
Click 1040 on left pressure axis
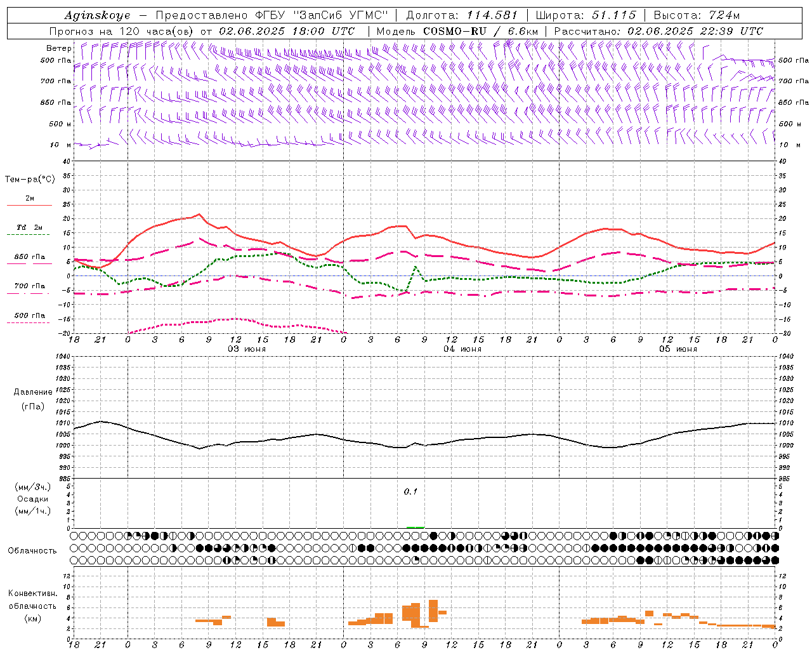click(x=63, y=357)
